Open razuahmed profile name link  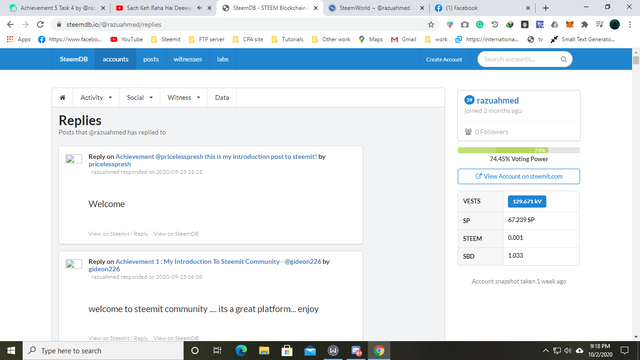[x=498, y=100]
